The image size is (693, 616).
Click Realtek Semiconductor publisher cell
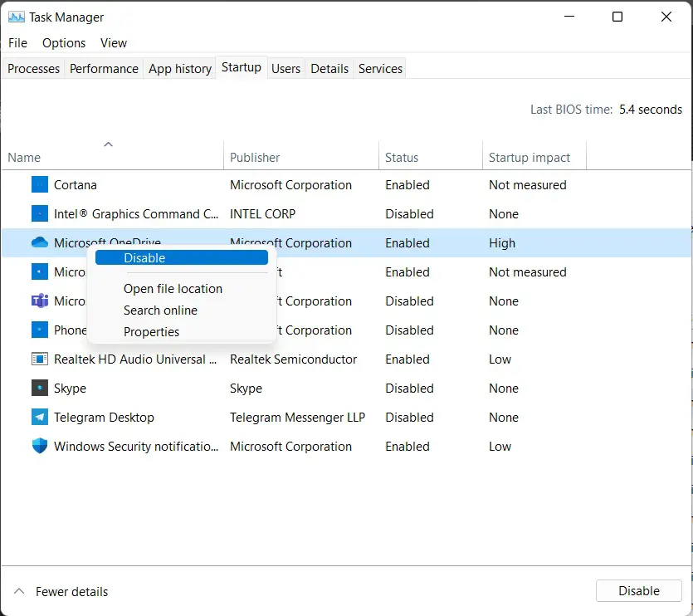[x=293, y=359]
